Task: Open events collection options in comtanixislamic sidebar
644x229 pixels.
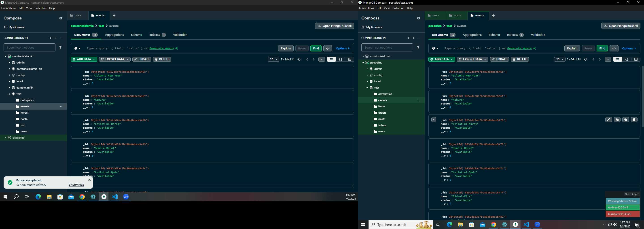Action: [x=61, y=106]
